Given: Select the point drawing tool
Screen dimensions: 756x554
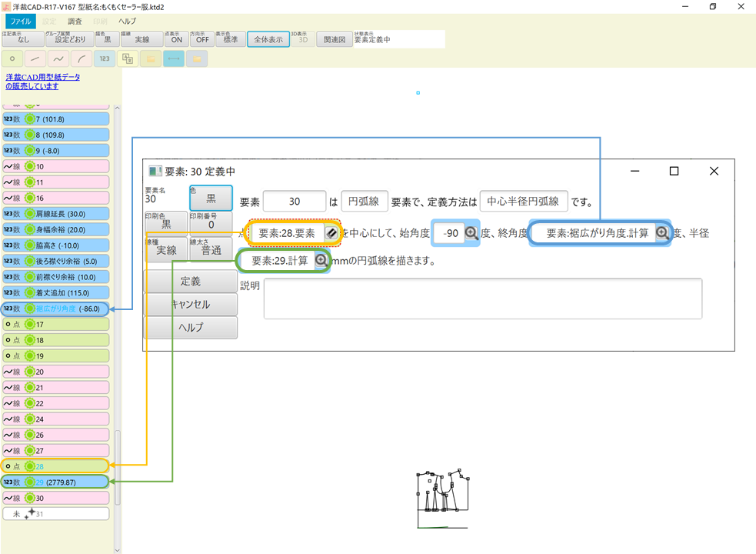Looking at the screenshot, I should pyautogui.click(x=12, y=58).
